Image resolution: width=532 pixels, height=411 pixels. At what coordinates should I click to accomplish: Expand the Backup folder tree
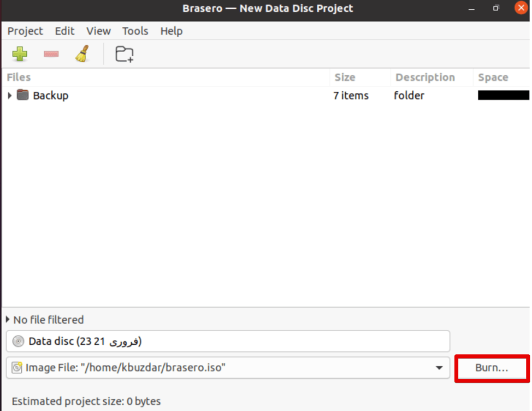tap(9, 95)
